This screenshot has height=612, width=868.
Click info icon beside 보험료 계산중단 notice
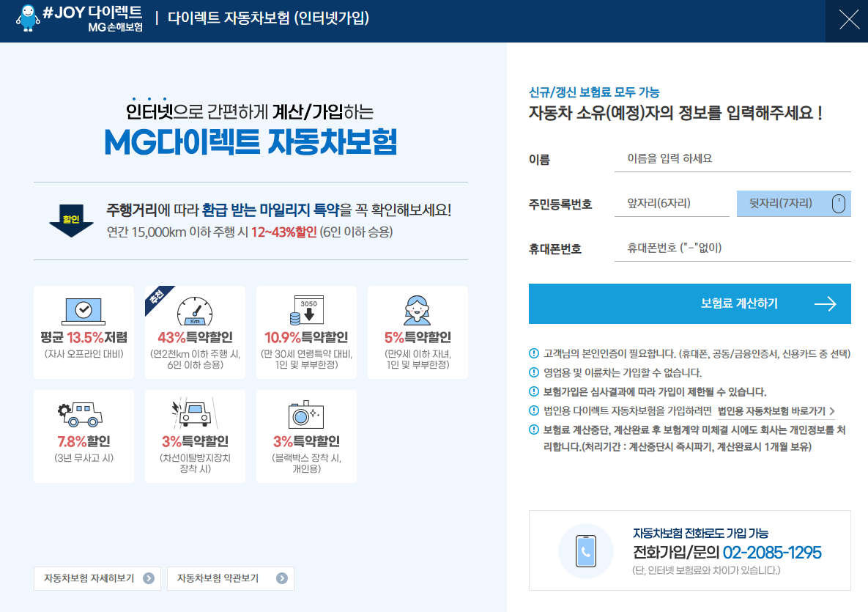534,429
